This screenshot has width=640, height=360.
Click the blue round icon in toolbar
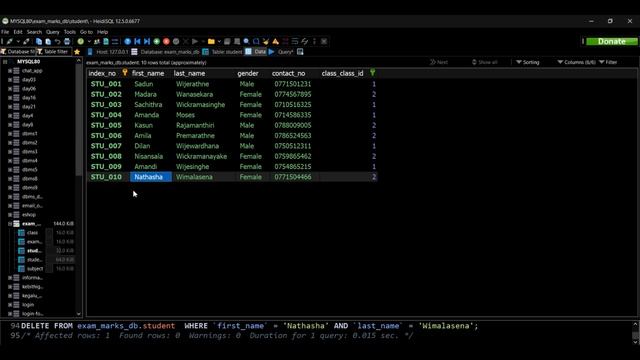[127, 41]
